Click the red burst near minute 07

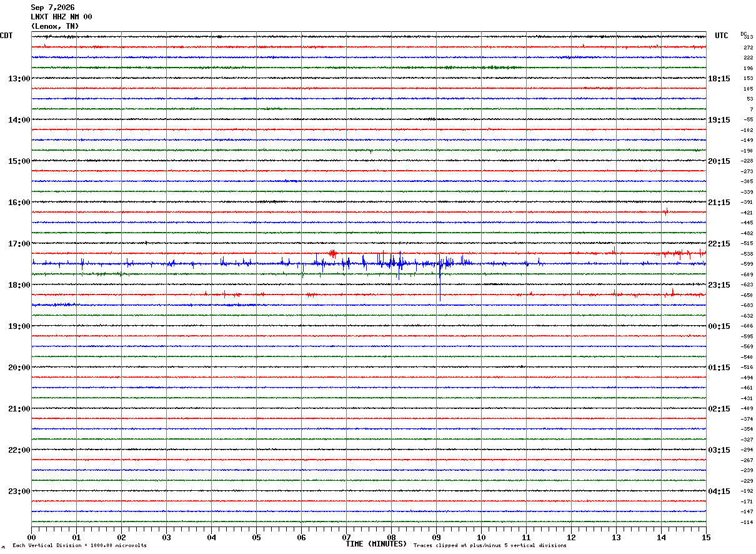[x=332, y=253]
